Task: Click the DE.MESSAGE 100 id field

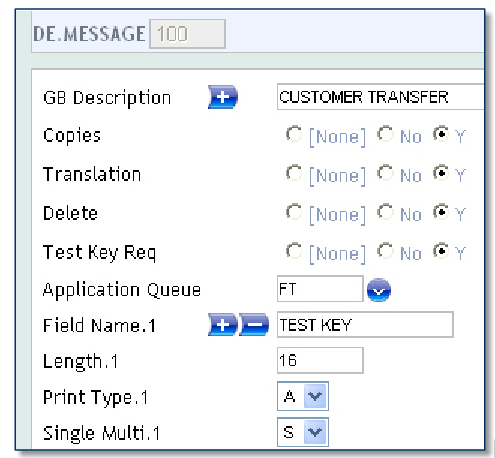Action: coord(187,34)
